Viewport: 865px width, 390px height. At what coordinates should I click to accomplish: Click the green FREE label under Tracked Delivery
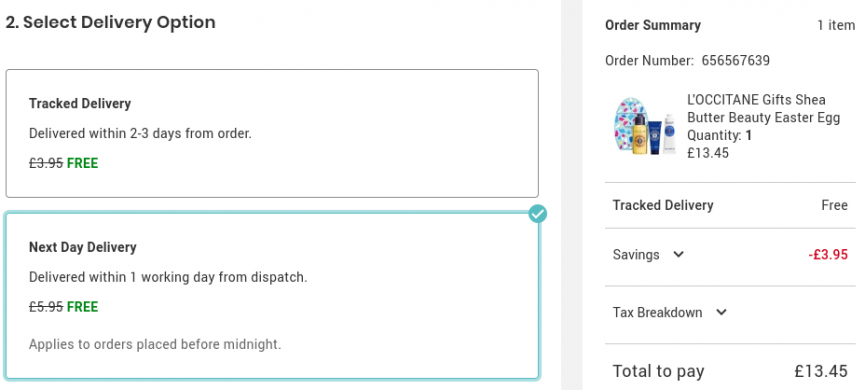[83, 163]
